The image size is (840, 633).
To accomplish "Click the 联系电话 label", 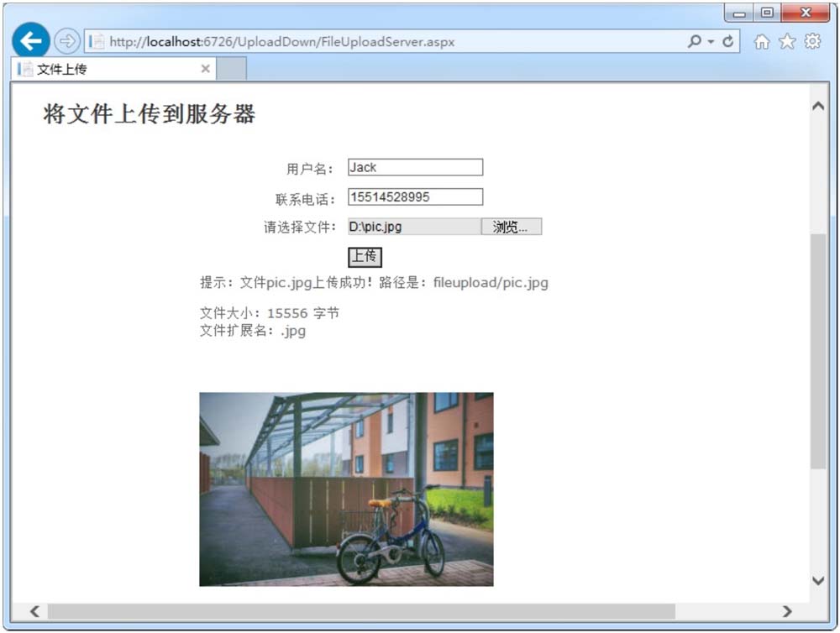I will coord(306,199).
